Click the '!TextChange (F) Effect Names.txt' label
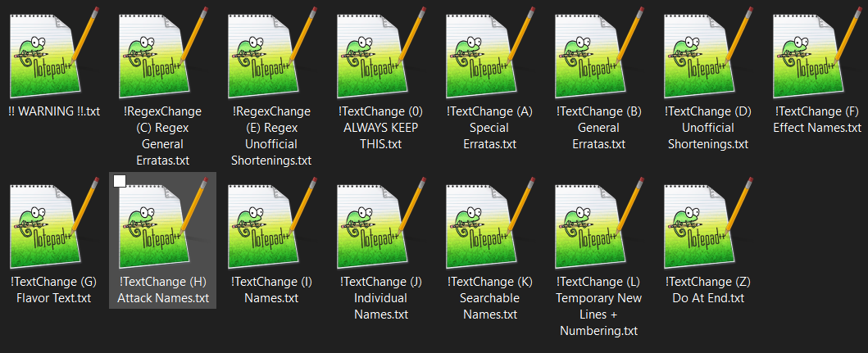Image resolution: width=868 pixels, height=353 pixels. point(817,120)
